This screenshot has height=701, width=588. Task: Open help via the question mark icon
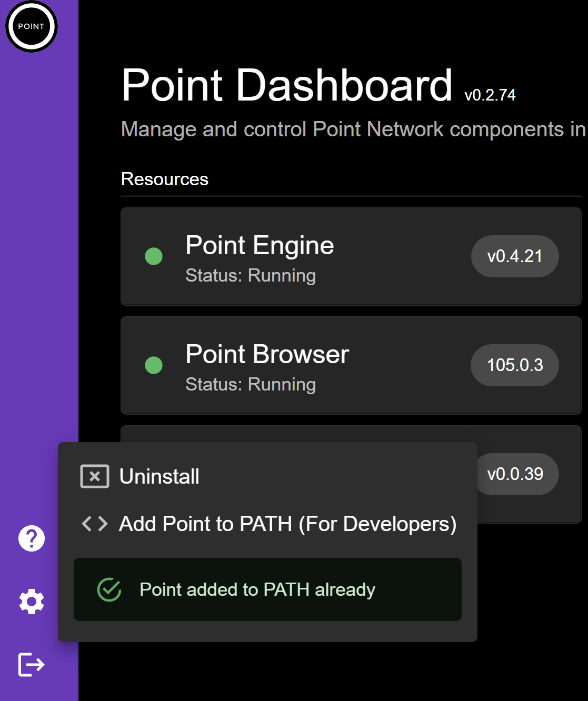pyautogui.click(x=31, y=538)
